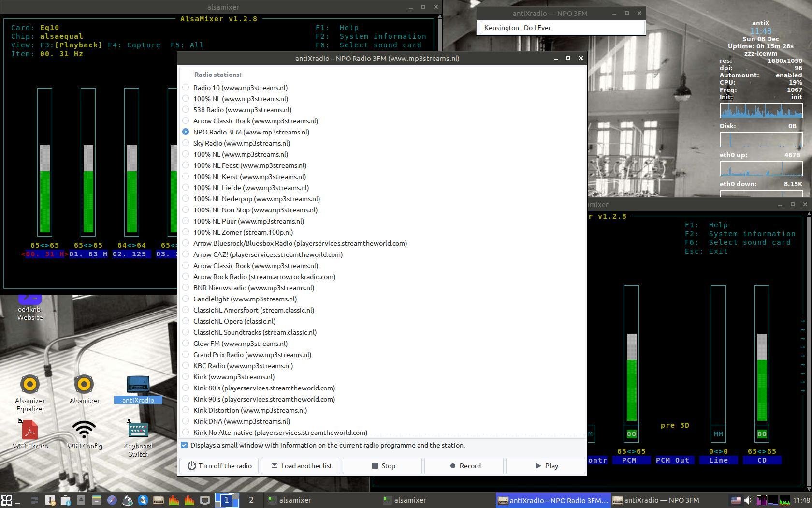This screenshot has height=508, width=812.
Task: Switch to workspace 1 in the taskbar pager
Action: 226,500
